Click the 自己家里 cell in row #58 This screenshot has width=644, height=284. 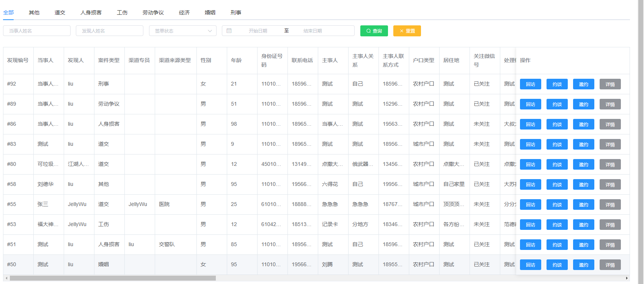[x=454, y=184]
